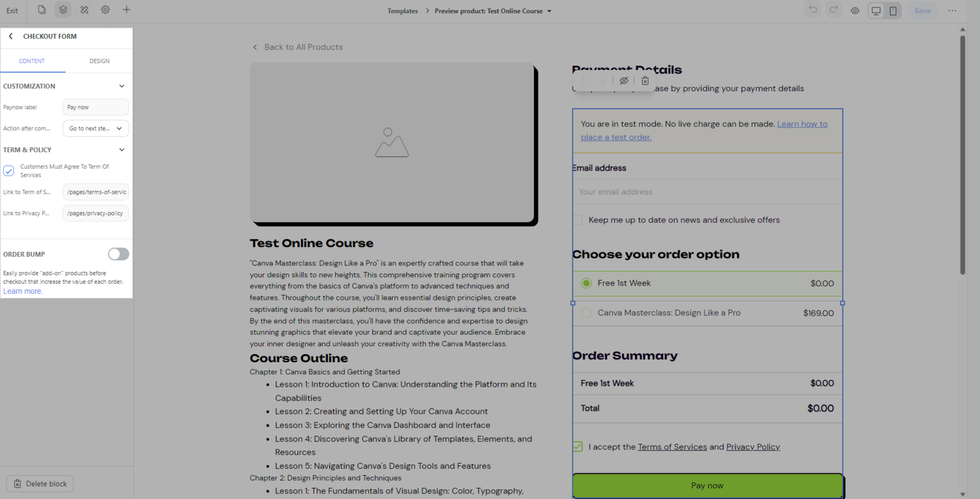
Task: Collapse the Customization section
Action: 121,86
